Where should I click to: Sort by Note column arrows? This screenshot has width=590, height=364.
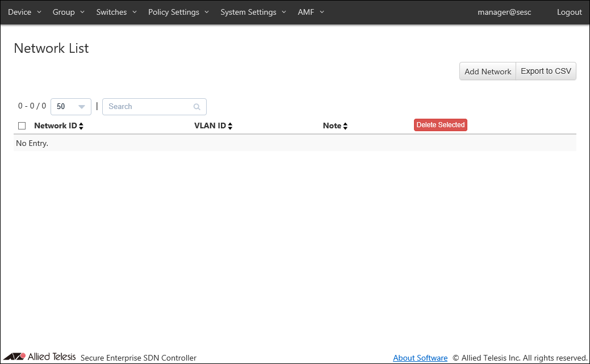345,126
